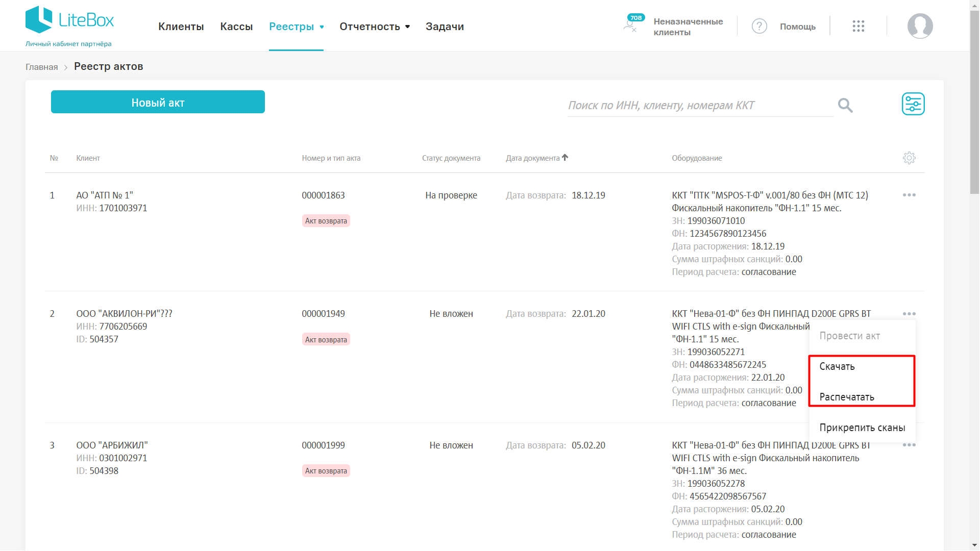The width and height of the screenshot is (980, 551).
Task: Open actions menu for ООО "АРБИЖИЛ" row
Action: pyautogui.click(x=909, y=445)
